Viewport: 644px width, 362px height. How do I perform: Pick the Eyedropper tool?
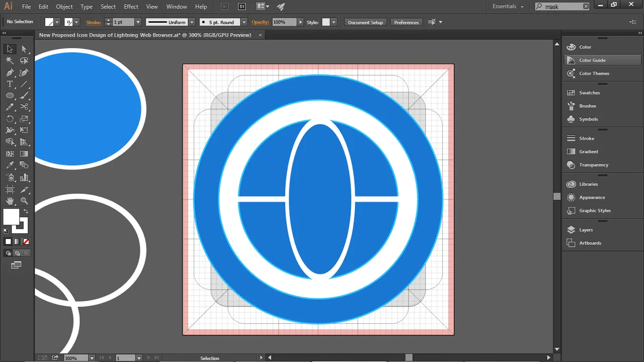click(x=10, y=165)
